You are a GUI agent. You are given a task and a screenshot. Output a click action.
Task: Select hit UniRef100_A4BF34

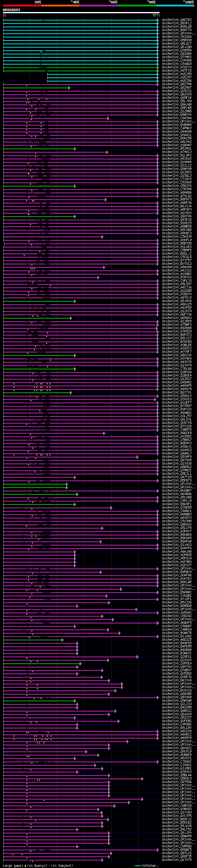coord(177,203)
